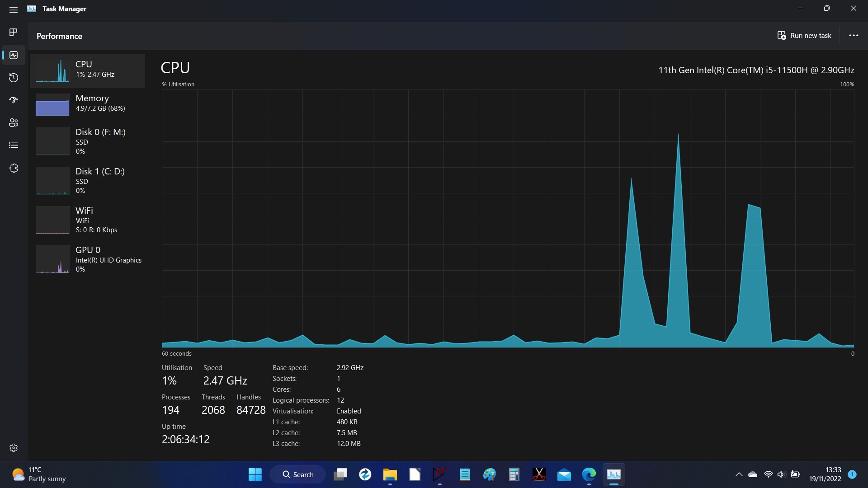Open the notification badge icon
This screenshot has width=868, height=488.
(x=852, y=474)
